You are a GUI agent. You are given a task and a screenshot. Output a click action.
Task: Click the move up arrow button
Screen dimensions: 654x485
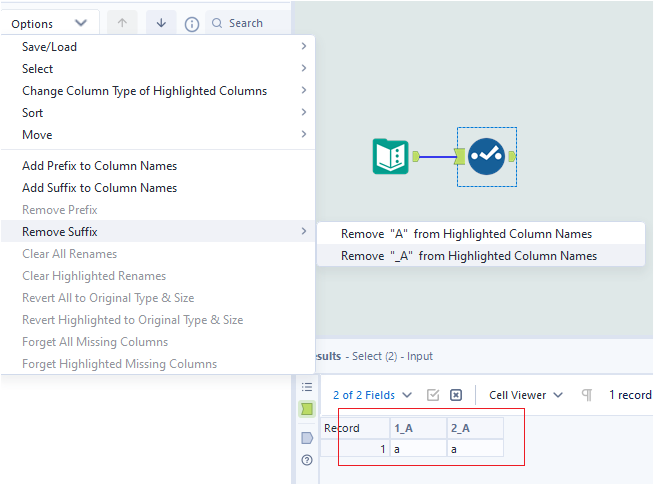(x=122, y=23)
